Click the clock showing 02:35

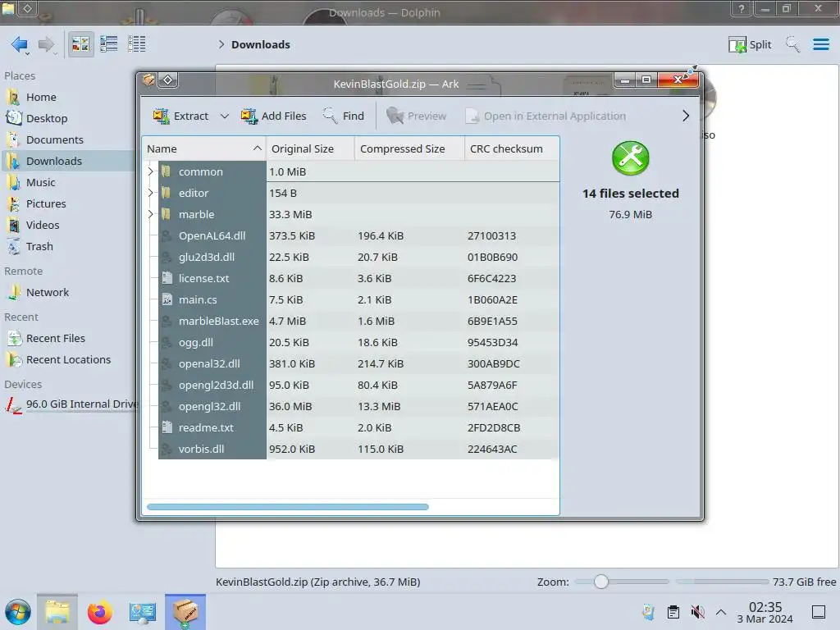click(765, 613)
